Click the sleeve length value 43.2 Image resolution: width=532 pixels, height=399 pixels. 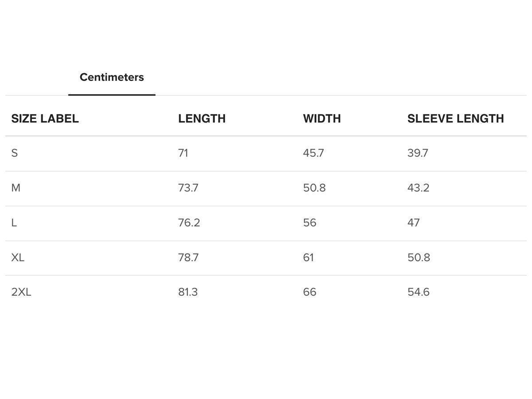tap(418, 188)
